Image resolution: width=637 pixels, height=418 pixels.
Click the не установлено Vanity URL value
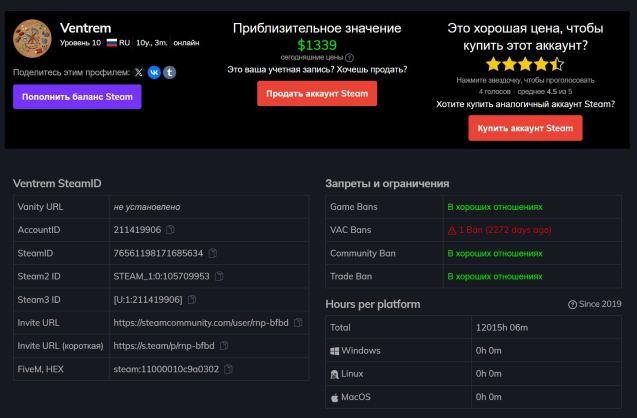[147, 207]
